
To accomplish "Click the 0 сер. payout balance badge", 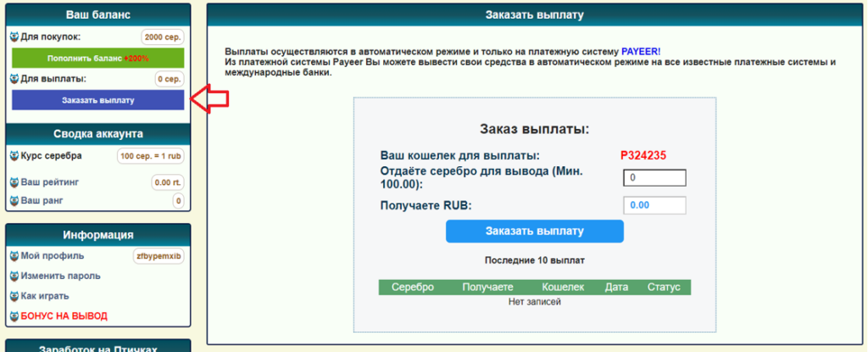I will pyautogui.click(x=170, y=79).
